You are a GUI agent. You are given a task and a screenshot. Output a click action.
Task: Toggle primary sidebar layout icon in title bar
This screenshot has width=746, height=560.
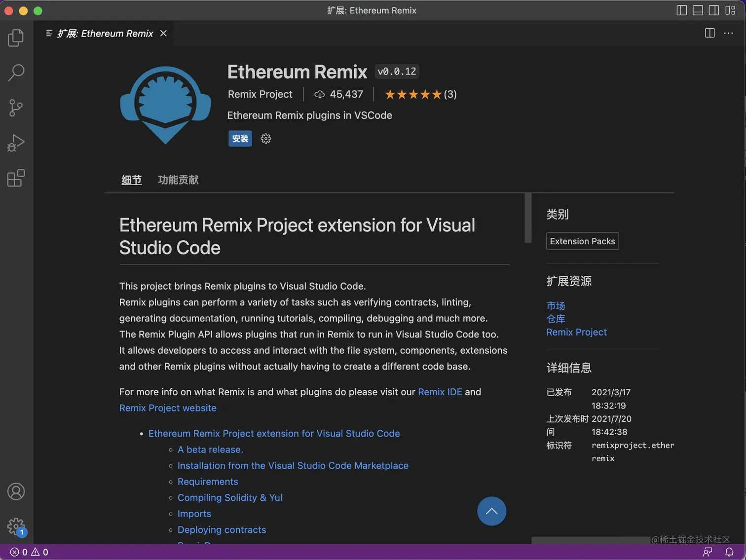pyautogui.click(x=681, y=10)
